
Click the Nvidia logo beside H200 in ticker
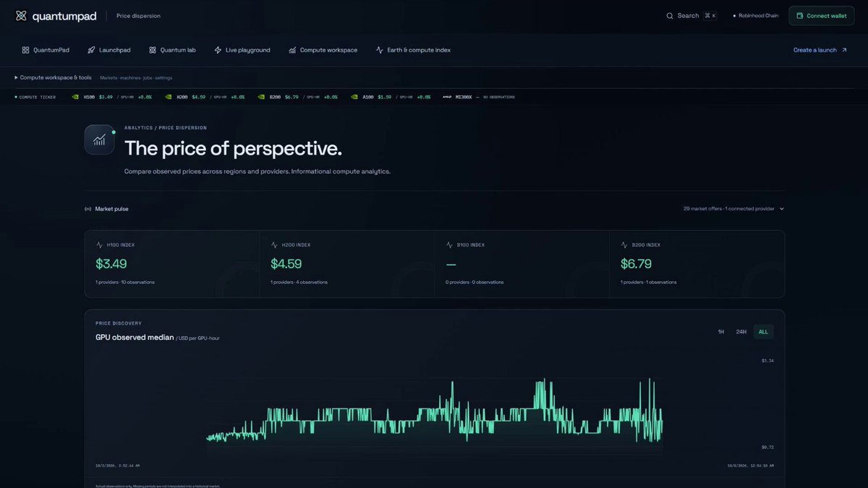click(x=169, y=96)
